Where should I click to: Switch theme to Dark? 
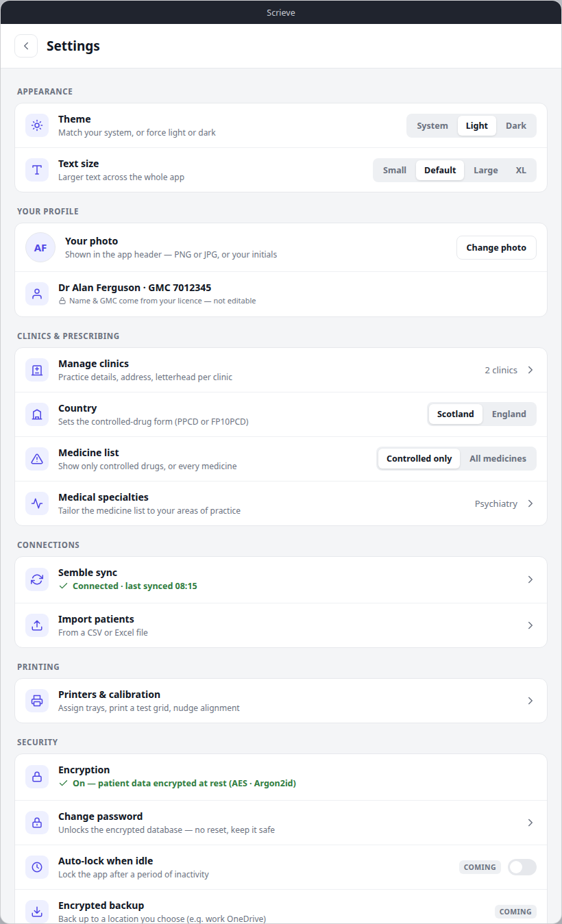pyautogui.click(x=516, y=125)
